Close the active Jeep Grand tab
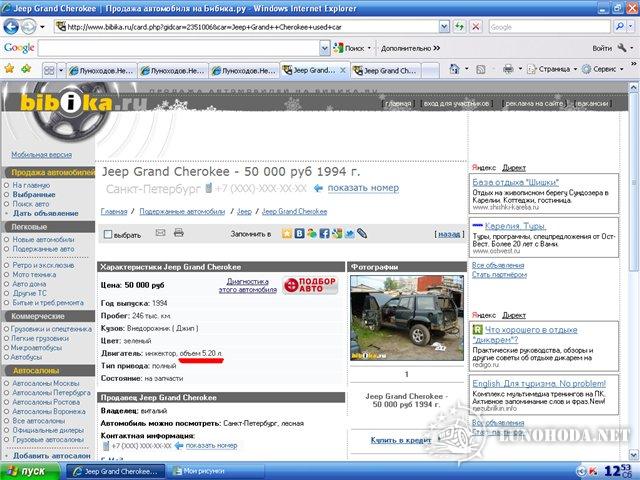 tap(343, 70)
